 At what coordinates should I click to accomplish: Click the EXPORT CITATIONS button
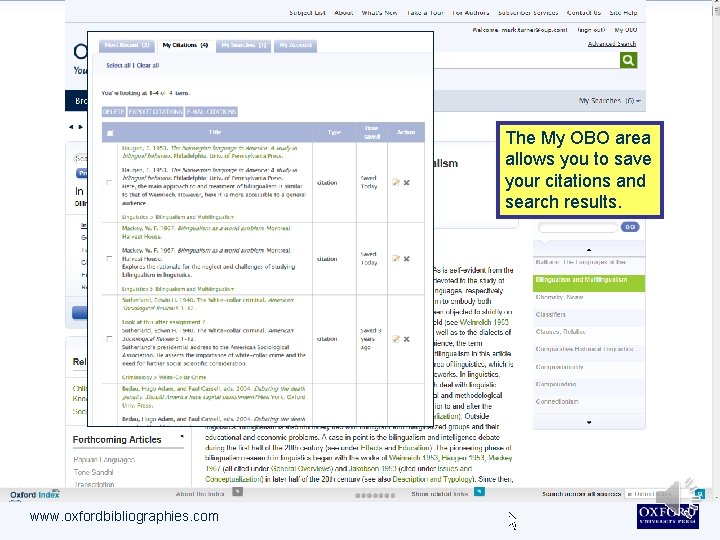[x=155, y=112]
